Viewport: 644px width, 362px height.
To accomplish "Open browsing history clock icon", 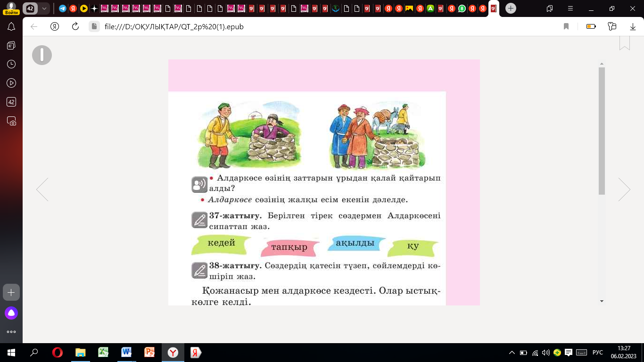I will [x=11, y=64].
